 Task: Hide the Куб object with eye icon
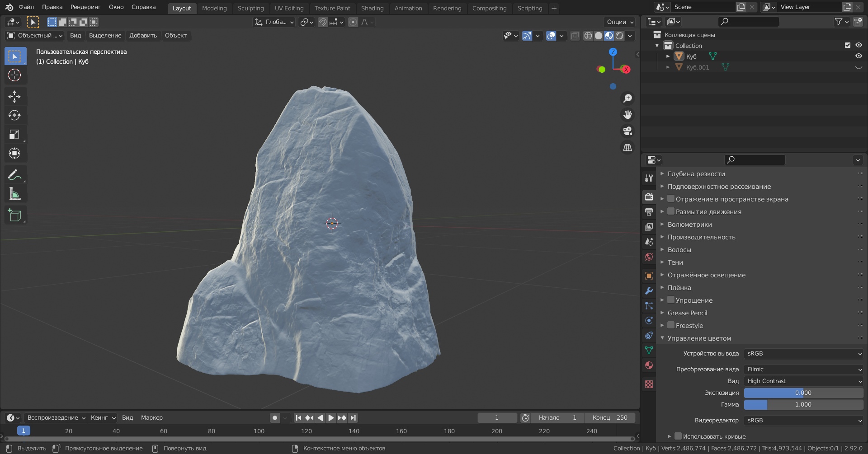point(859,56)
